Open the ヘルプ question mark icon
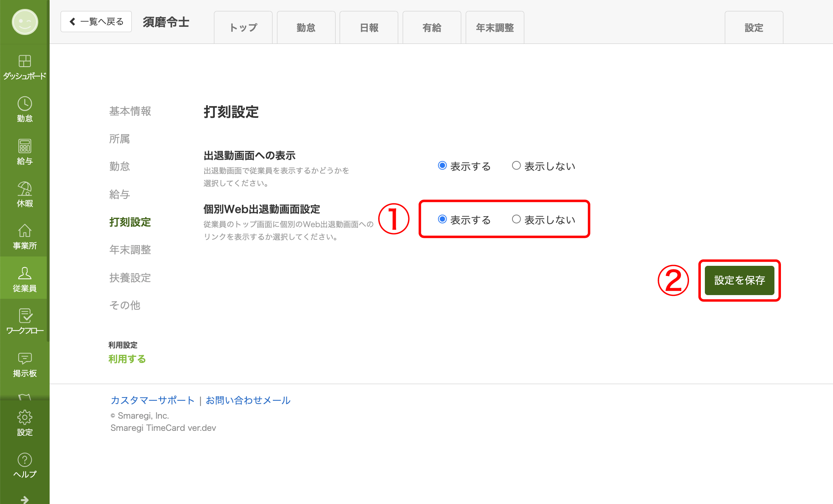The image size is (833, 504). [x=24, y=460]
